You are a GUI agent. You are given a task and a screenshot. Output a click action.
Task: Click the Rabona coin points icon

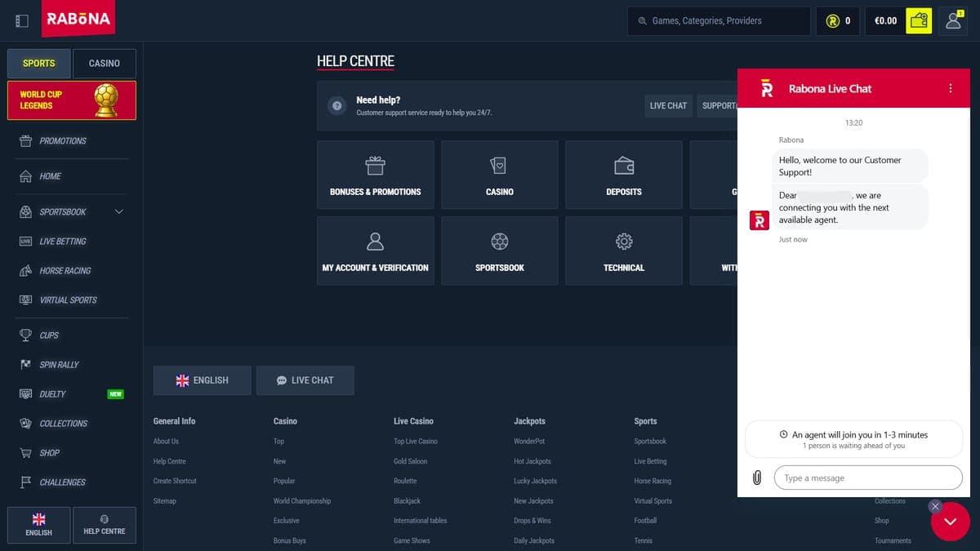pyautogui.click(x=833, y=21)
